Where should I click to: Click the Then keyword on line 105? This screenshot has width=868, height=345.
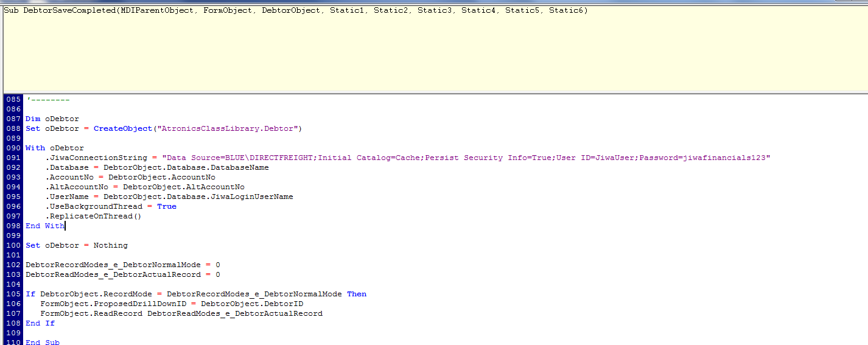pos(357,294)
